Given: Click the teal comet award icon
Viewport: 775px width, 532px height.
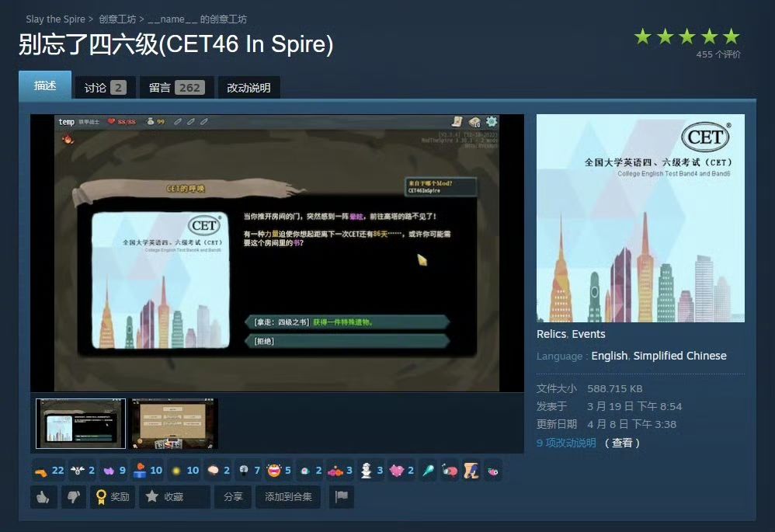Looking at the screenshot, I should (x=428, y=471).
